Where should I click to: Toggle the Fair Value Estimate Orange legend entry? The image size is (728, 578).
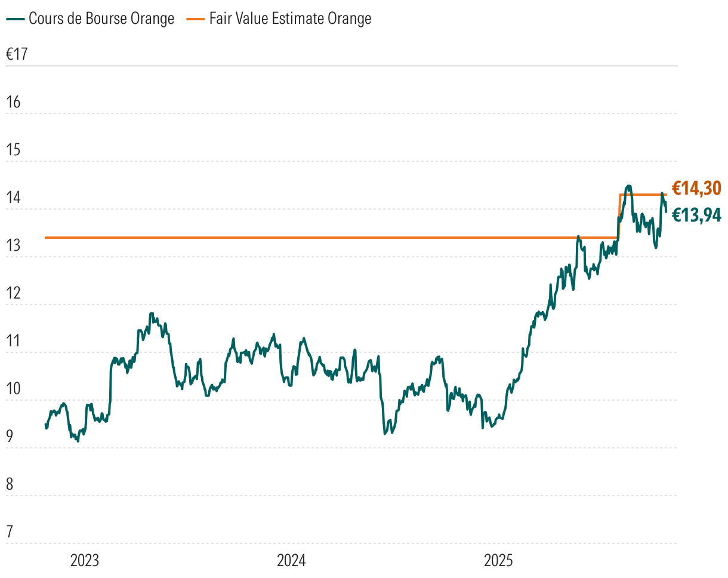tap(290, 19)
